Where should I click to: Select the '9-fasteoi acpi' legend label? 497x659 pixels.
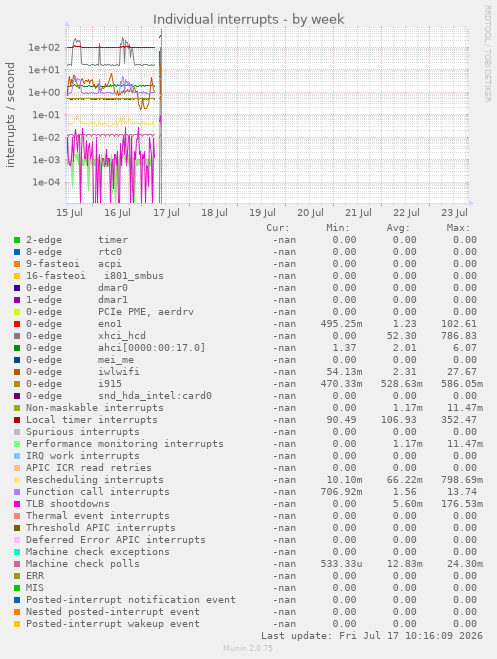pos(74,264)
